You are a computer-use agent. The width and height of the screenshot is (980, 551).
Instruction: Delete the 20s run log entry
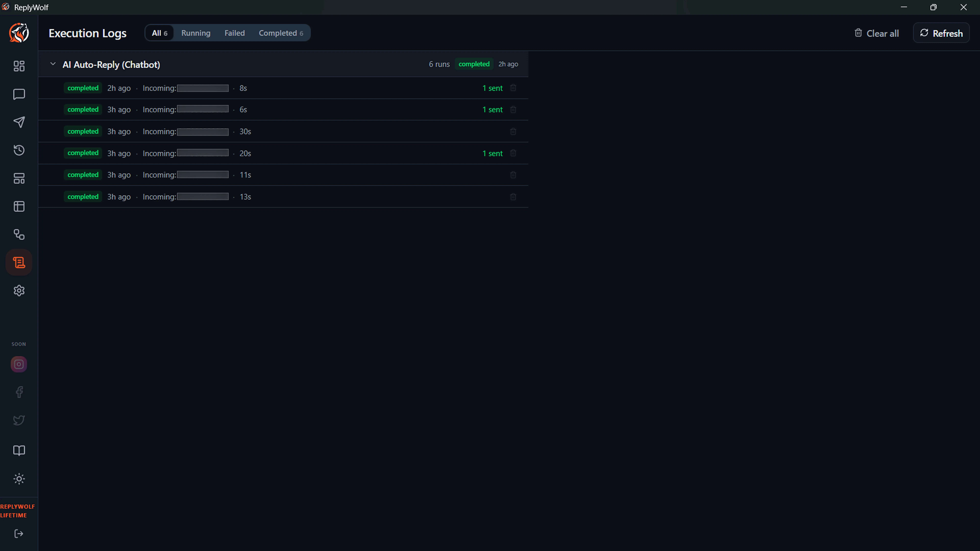click(513, 153)
